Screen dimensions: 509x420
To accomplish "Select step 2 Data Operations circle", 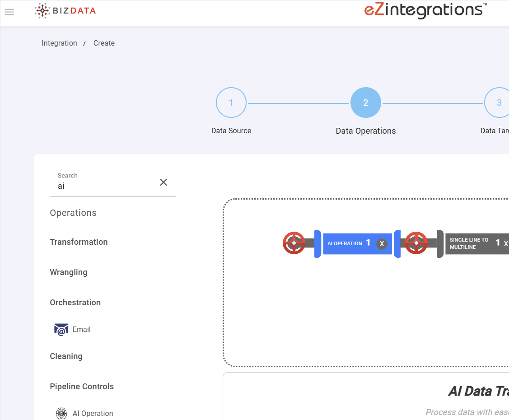I will click(366, 103).
